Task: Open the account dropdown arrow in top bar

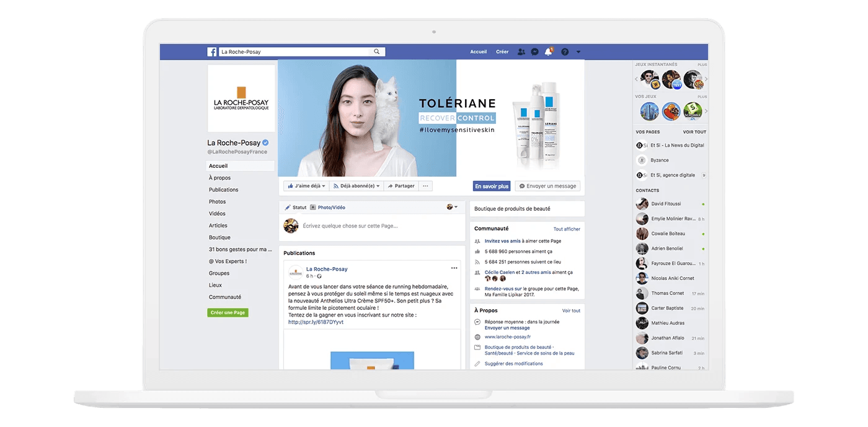Action: pos(578,52)
